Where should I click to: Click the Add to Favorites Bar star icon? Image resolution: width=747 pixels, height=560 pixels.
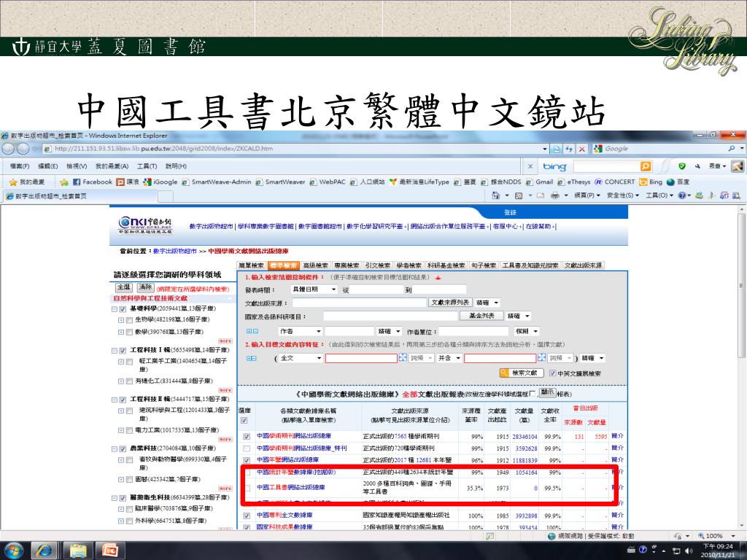64,182
